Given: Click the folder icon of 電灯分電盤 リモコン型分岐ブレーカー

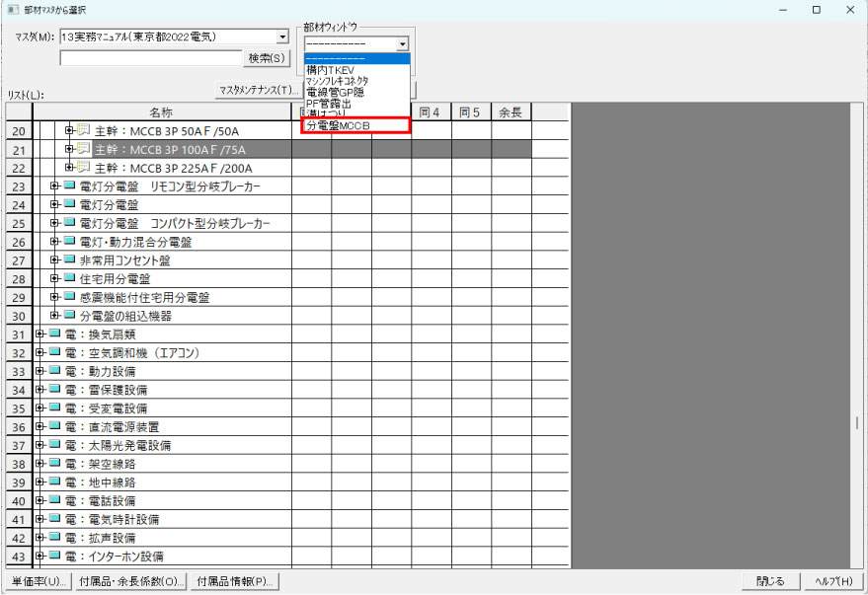Looking at the screenshot, I should point(69,186).
